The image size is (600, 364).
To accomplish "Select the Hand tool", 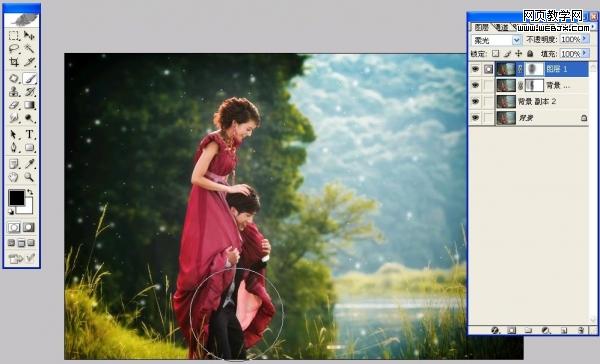I will click(14, 177).
